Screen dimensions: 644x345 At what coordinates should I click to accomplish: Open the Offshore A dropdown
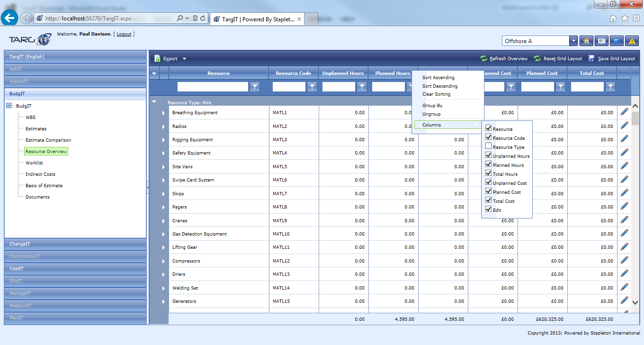[573, 41]
